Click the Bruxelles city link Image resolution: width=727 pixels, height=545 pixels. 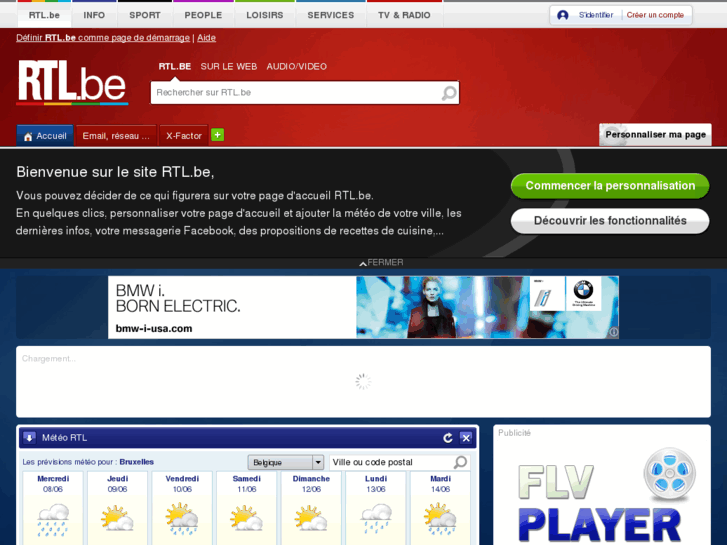[x=136, y=462]
